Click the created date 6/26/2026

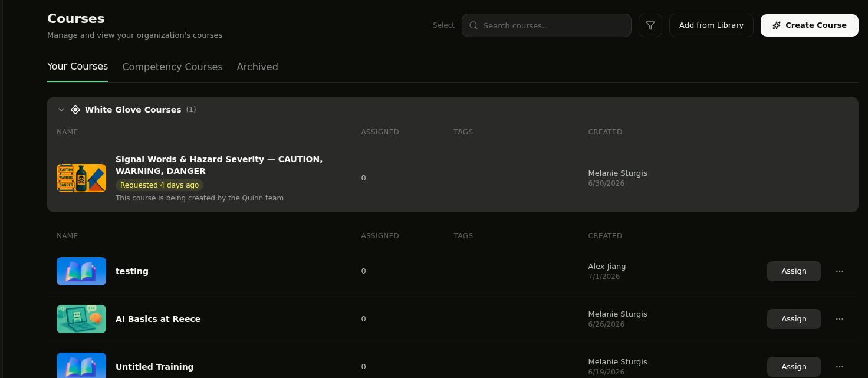click(606, 324)
